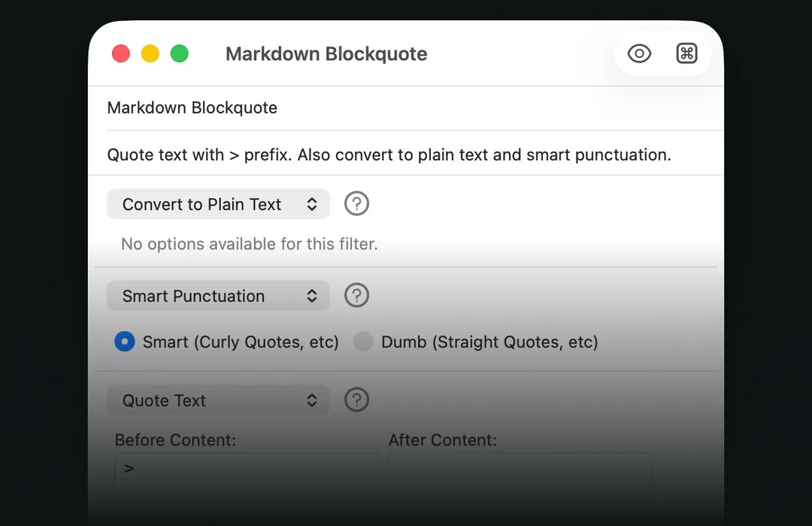
Task: Click the yellow minimize window button
Action: [150, 53]
